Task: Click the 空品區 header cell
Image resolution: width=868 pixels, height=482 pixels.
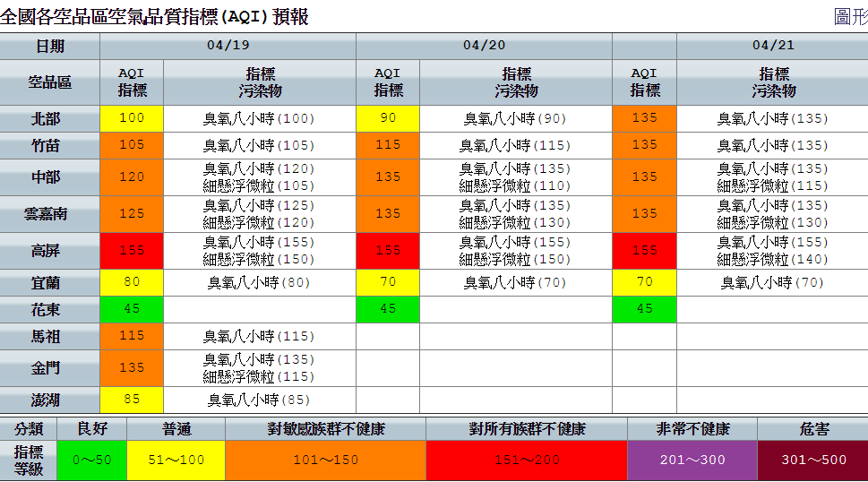Action: [50, 82]
